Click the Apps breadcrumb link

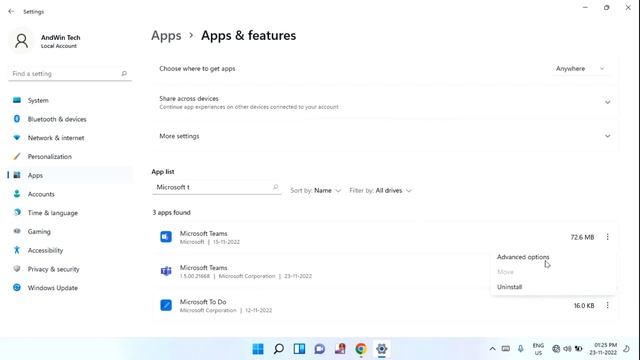pos(166,36)
